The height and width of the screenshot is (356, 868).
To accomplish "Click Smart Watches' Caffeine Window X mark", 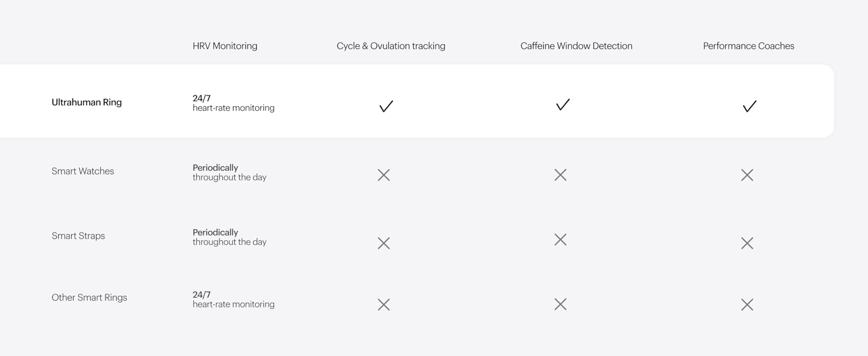I will pos(560,175).
